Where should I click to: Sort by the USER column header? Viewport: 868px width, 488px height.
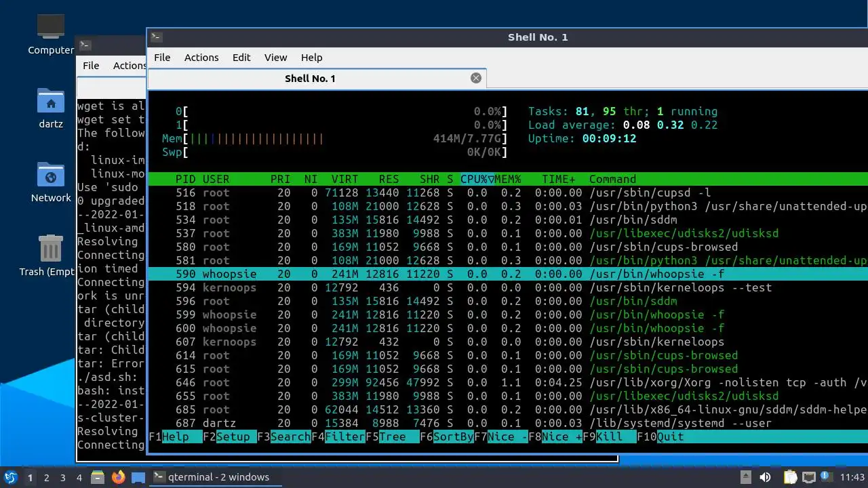[216, 179]
